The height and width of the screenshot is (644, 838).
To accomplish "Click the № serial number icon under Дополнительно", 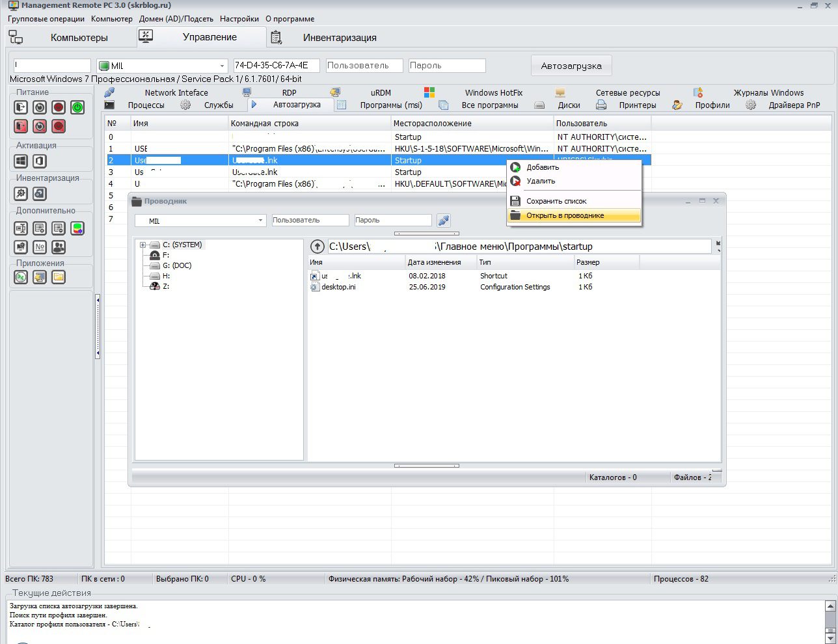I will (40, 247).
